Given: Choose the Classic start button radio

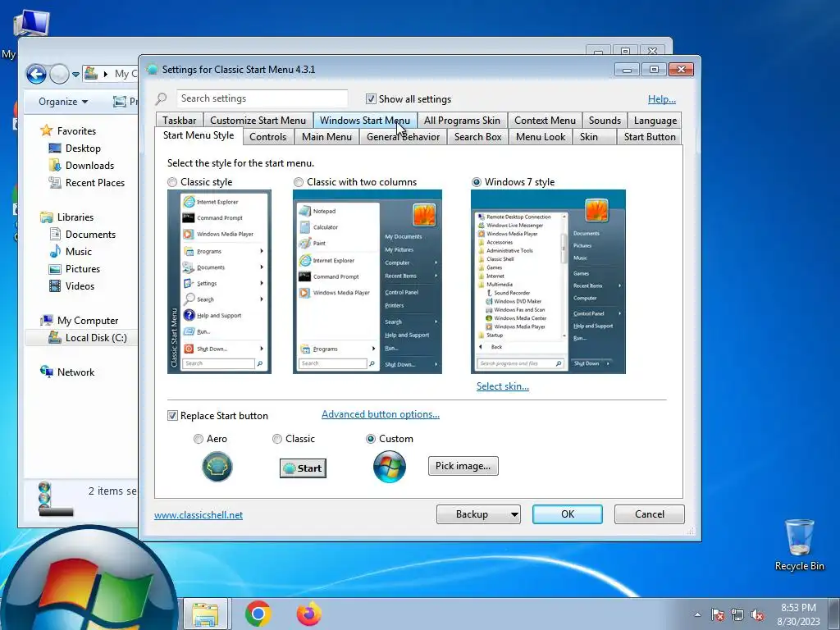Looking at the screenshot, I should click(277, 439).
